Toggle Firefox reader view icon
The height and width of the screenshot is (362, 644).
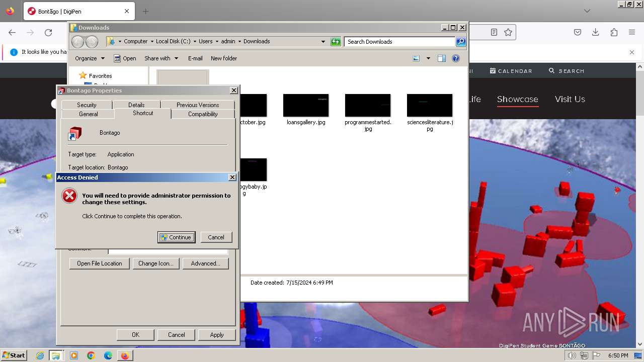494,32
